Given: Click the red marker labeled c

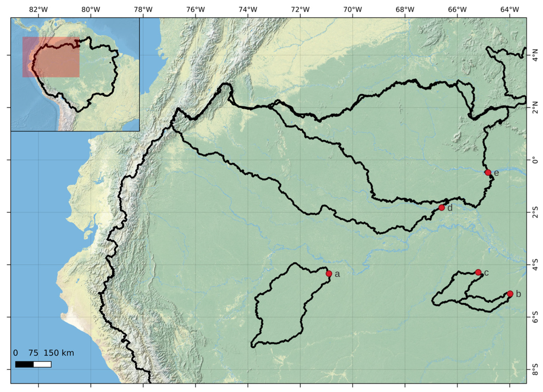Looking at the screenshot, I should click(x=478, y=272).
